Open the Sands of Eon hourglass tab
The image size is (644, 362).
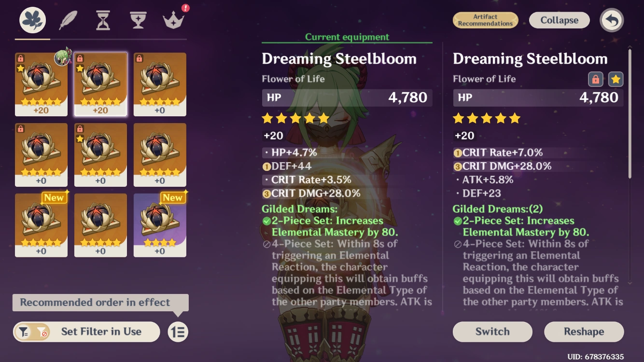103,21
